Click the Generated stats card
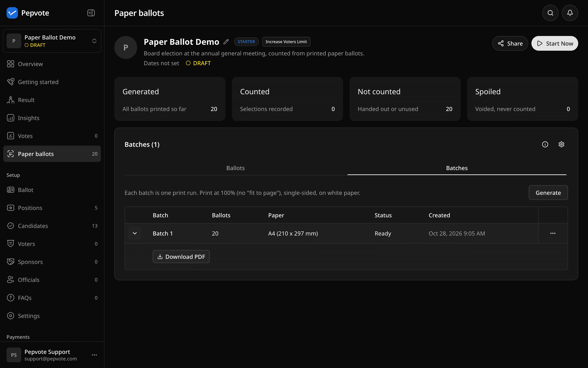Viewport: 588px width, 368px height. coord(170,99)
